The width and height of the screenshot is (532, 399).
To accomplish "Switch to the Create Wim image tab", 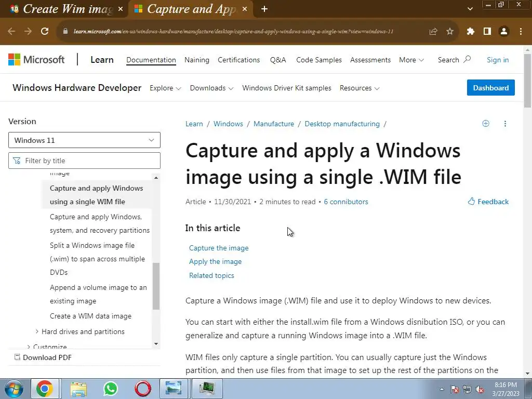I will 64,9.
